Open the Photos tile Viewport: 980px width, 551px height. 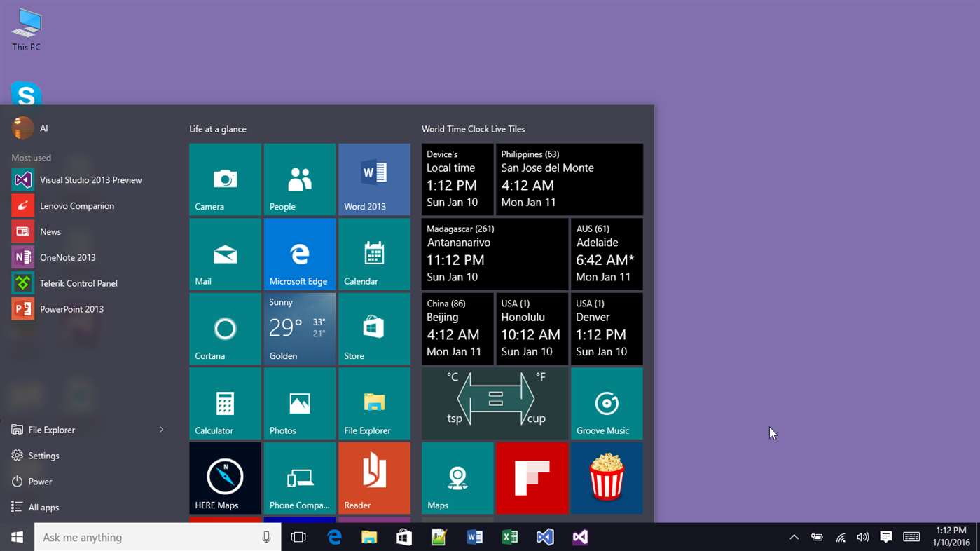[x=300, y=403]
